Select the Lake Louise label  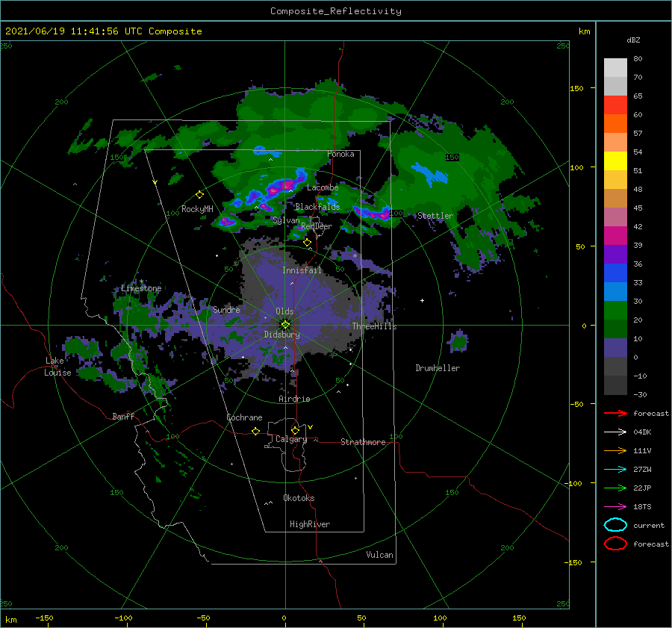(x=57, y=367)
